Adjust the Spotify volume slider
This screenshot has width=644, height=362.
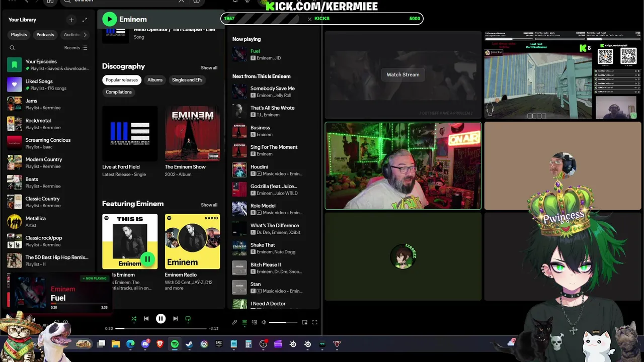(283, 322)
